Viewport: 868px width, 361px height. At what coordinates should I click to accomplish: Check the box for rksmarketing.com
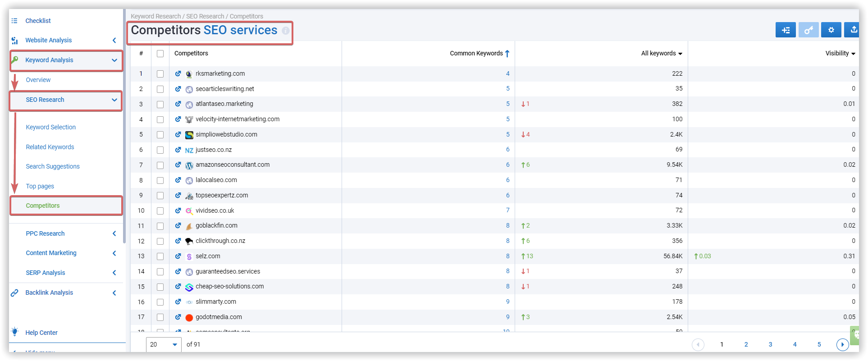160,74
